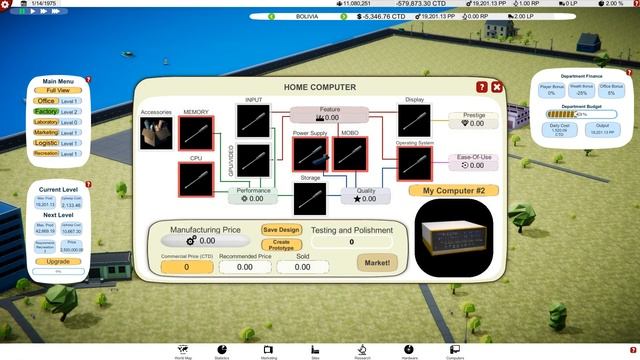The image size is (640, 360).
Task: Open the Logistic department in the Main Menu
Action: click(x=46, y=143)
